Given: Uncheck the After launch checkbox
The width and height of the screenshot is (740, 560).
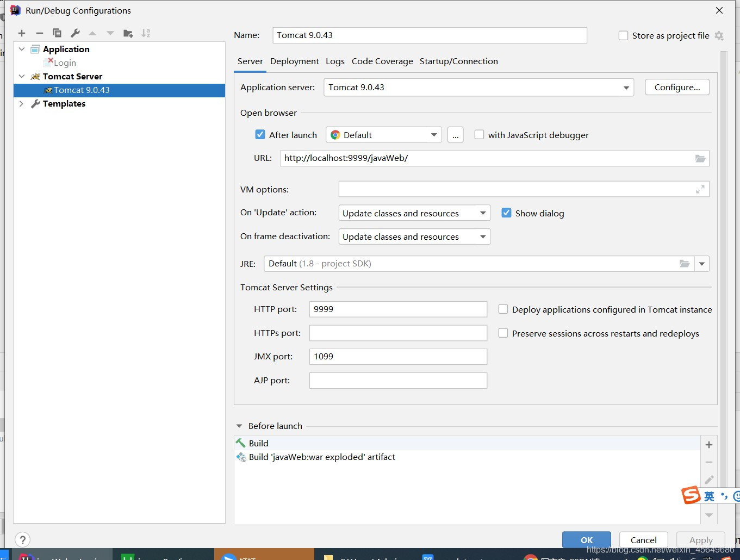Looking at the screenshot, I should coord(260,134).
